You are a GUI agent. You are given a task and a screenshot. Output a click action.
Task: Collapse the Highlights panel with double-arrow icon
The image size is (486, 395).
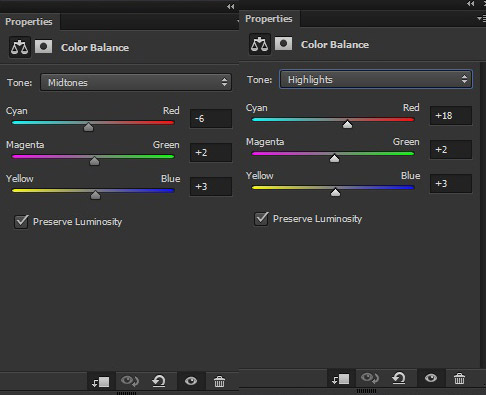[x=470, y=4]
